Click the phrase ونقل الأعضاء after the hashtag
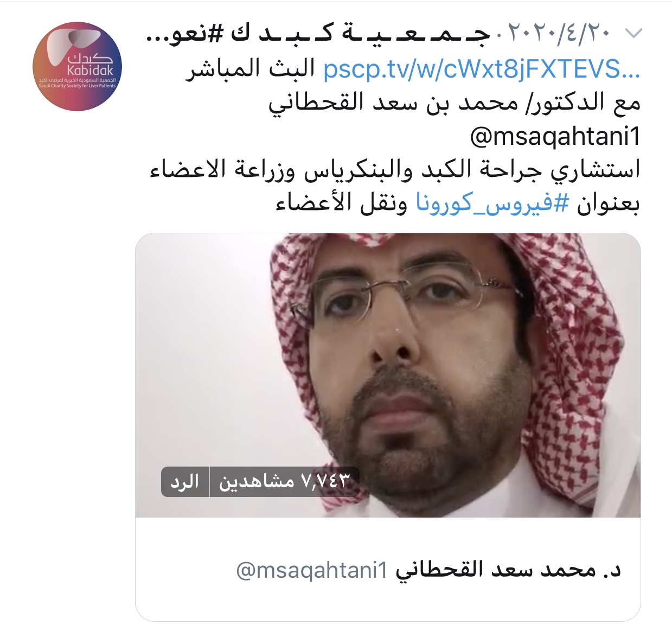Viewport: 672px width, 625px height. pyautogui.click(x=342, y=203)
